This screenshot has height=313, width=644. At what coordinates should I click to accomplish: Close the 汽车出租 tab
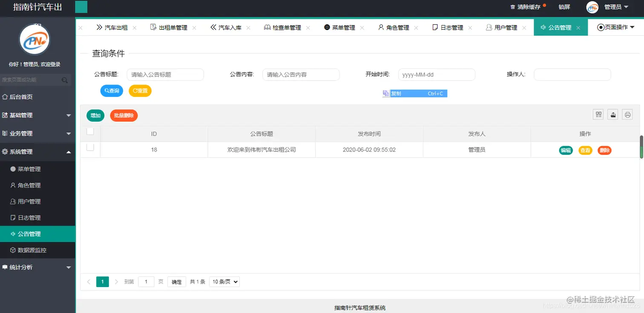point(135,28)
